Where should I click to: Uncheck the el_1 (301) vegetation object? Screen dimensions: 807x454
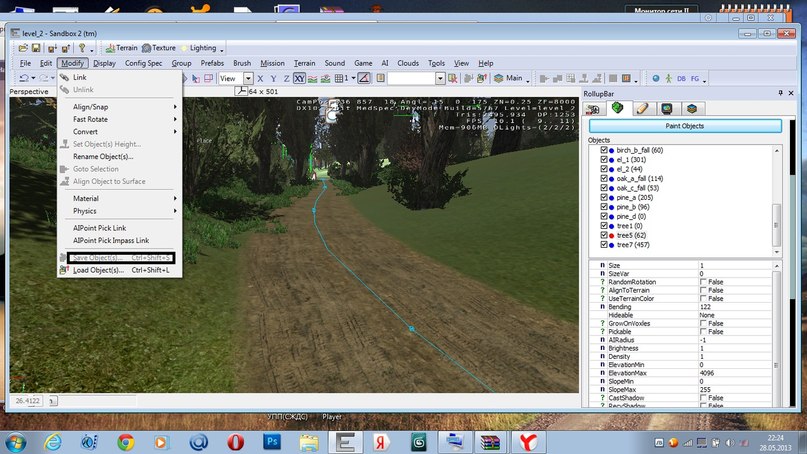[x=604, y=159]
